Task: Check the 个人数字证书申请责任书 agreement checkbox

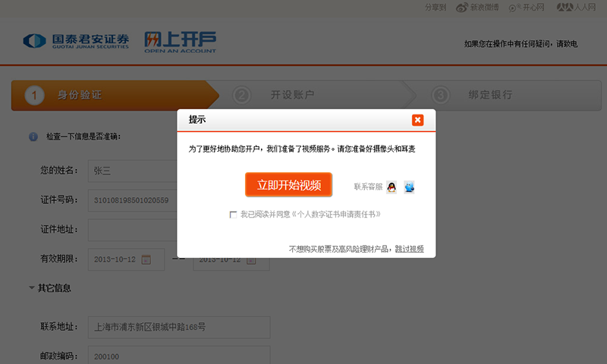Action: (x=233, y=215)
